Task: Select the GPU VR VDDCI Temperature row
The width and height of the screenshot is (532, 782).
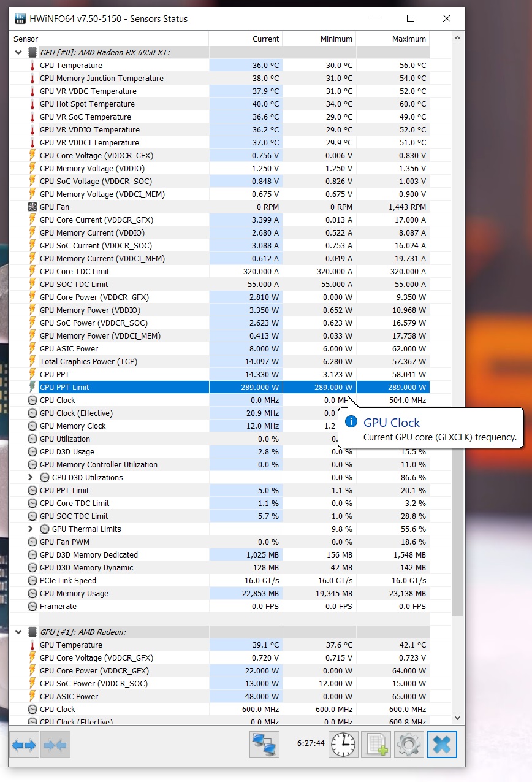Action: [219, 142]
